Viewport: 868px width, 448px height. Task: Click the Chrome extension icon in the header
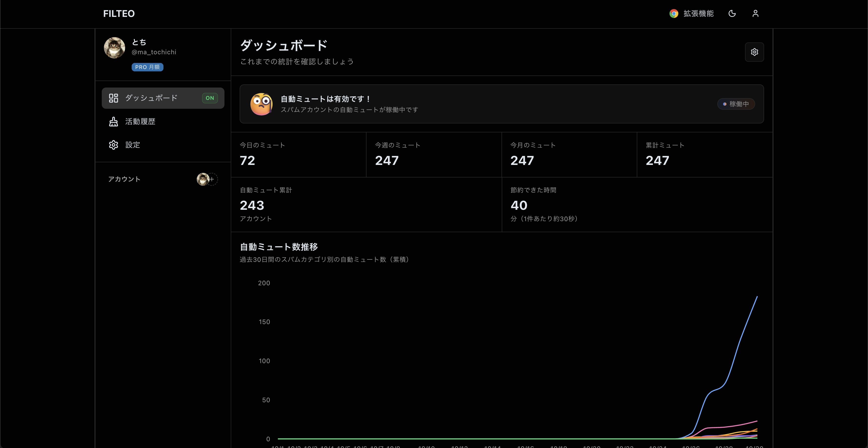pos(674,14)
